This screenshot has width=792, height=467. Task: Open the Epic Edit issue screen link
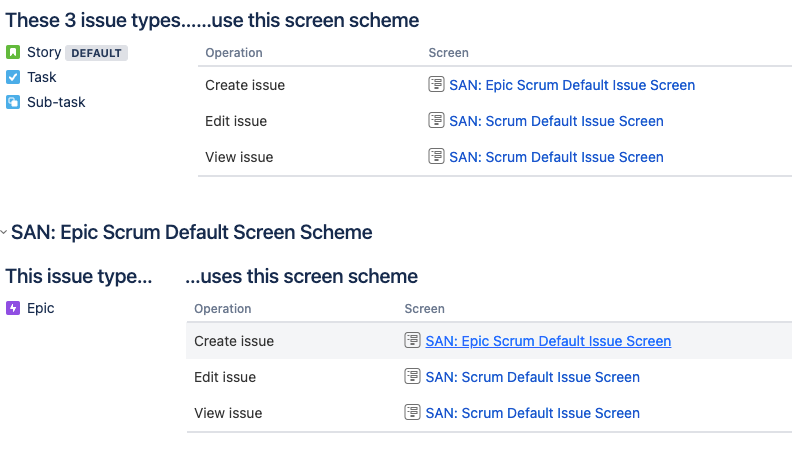[x=532, y=377]
